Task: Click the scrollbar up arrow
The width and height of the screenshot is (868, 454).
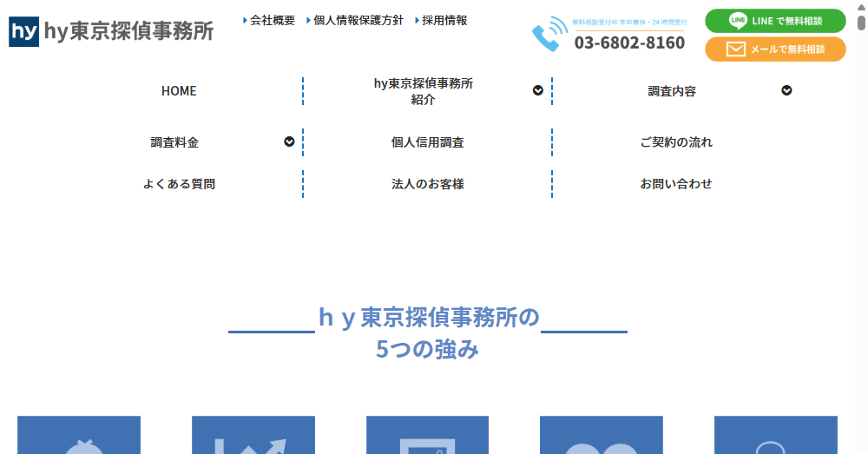Action: (860, 6)
